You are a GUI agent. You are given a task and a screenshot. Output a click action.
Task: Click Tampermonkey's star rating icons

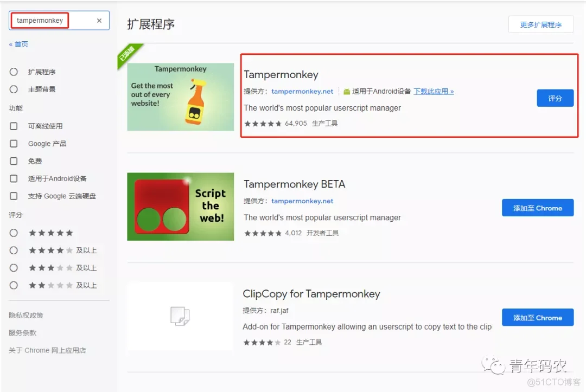tap(263, 124)
